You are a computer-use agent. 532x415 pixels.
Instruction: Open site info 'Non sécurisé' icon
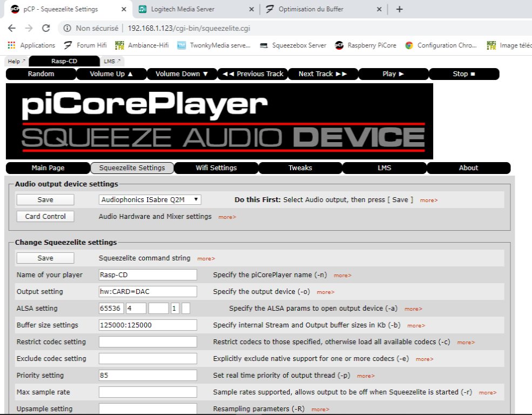(67, 28)
